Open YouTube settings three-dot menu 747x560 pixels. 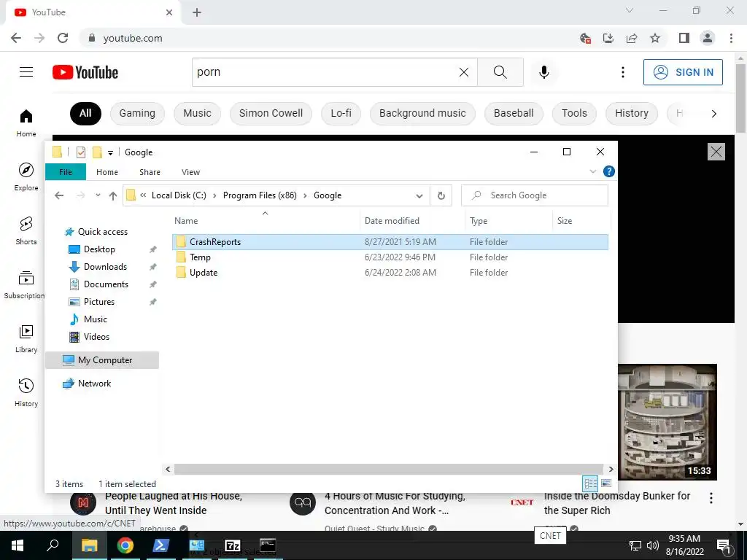(x=623, y=72)
